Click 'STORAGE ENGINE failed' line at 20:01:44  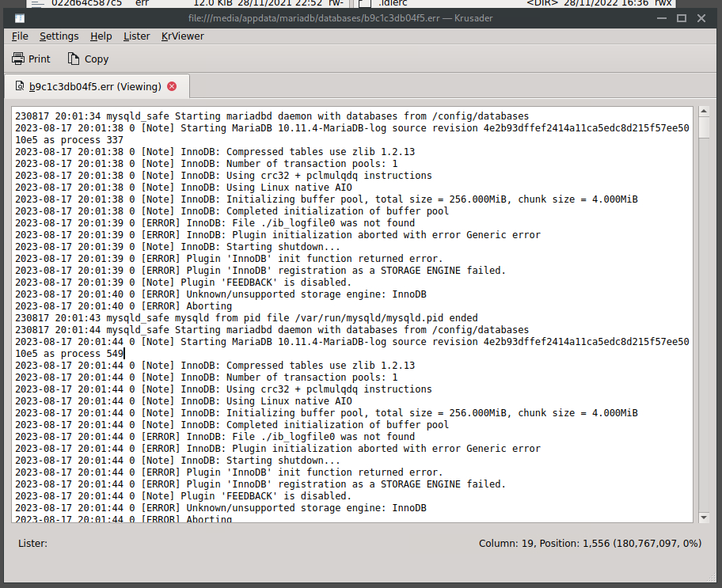coord(260,484)
